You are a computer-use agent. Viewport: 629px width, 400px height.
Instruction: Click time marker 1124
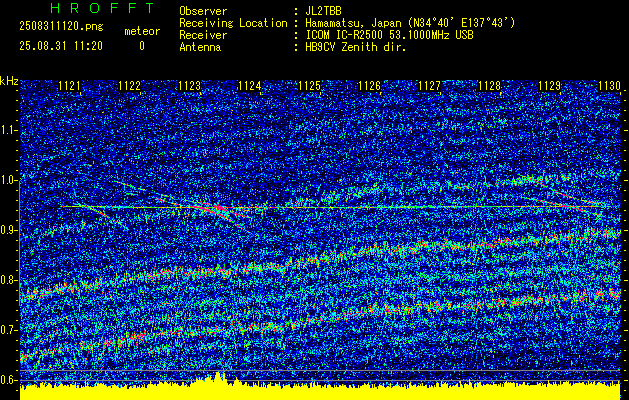coord(250,85)
